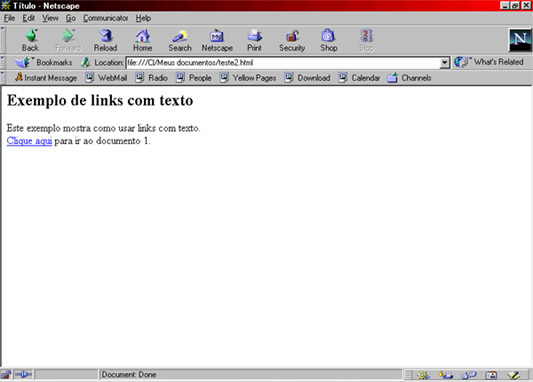Toggle online/offline connection icon in status bar
The height and width of the screenshot is (382, 533).
click(x=23, y=375)
